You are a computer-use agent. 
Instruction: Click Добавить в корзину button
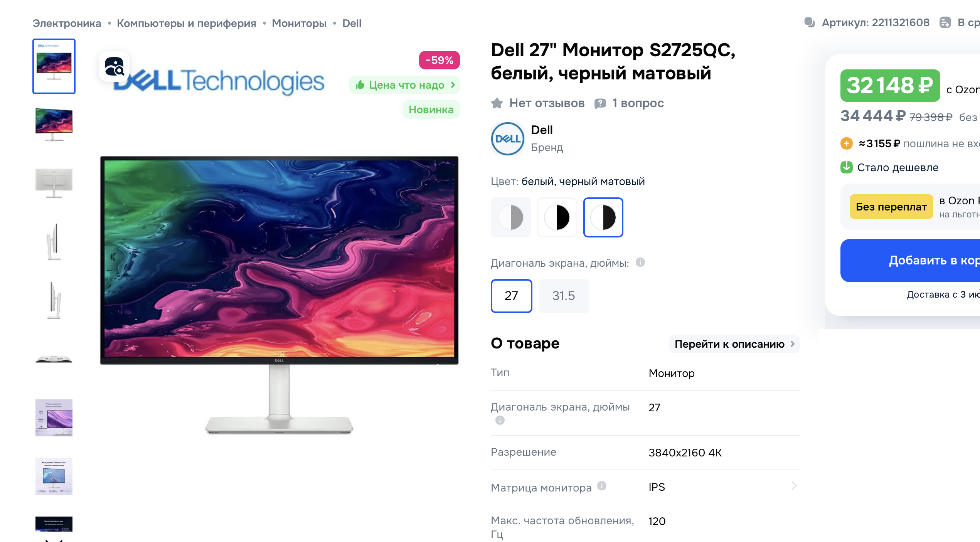pos(910,261)
